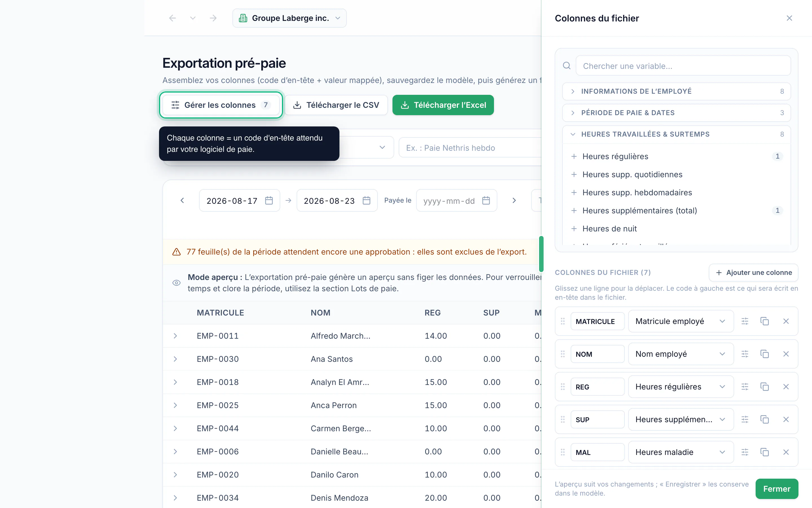Expand the row for EMP-0020 Danilo Caron
The width and height of the screenshot is (812, 508).
pos(175,475)
